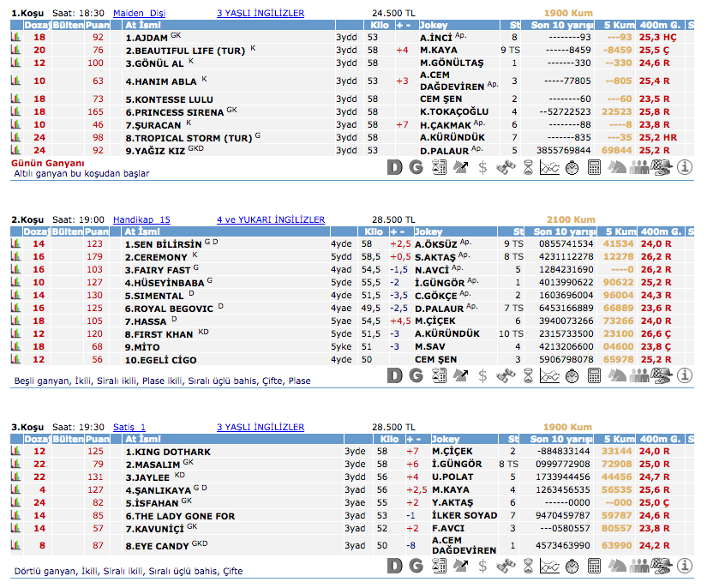This screenshot has width=719, height=588.
Task: Open the stopwatch icon in race 3 toolbar
Action: click(x=571, y=567)
